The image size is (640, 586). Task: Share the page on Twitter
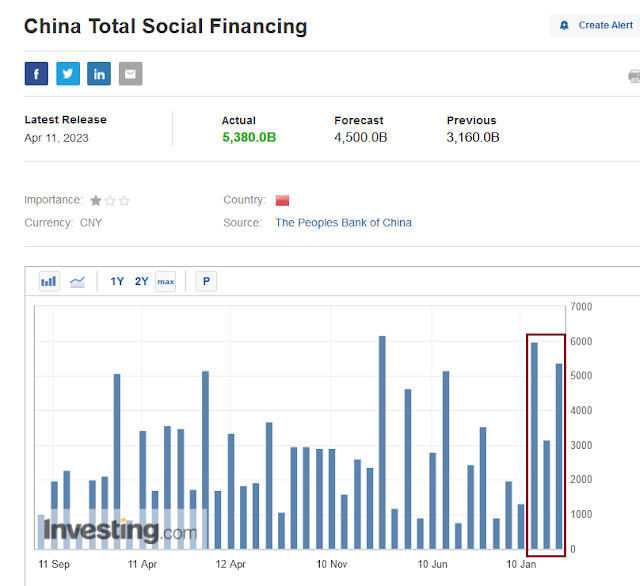click(x=68, y=73)
